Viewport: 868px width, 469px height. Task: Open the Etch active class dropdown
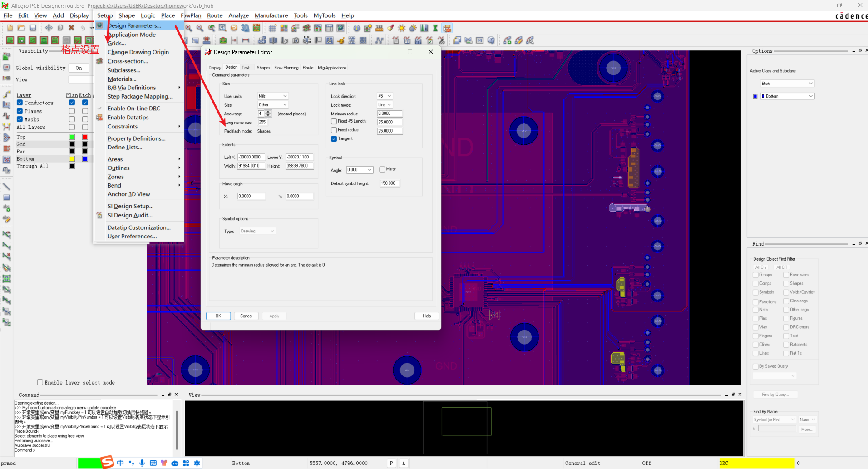click(x=787, y=84)
